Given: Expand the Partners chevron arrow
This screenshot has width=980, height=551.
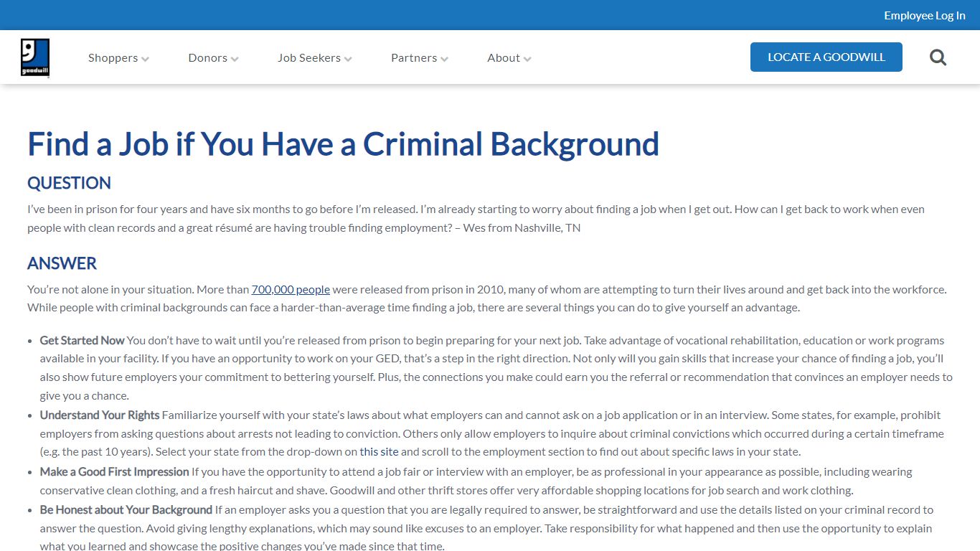Looking at the screenshot, I should [444, 59].
